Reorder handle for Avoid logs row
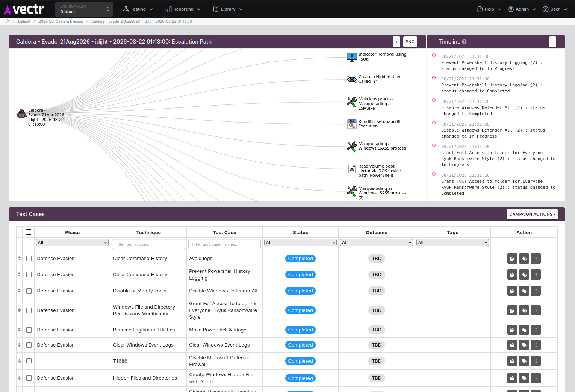The height and width of the screenshot is (392, 575). (19, 259)
